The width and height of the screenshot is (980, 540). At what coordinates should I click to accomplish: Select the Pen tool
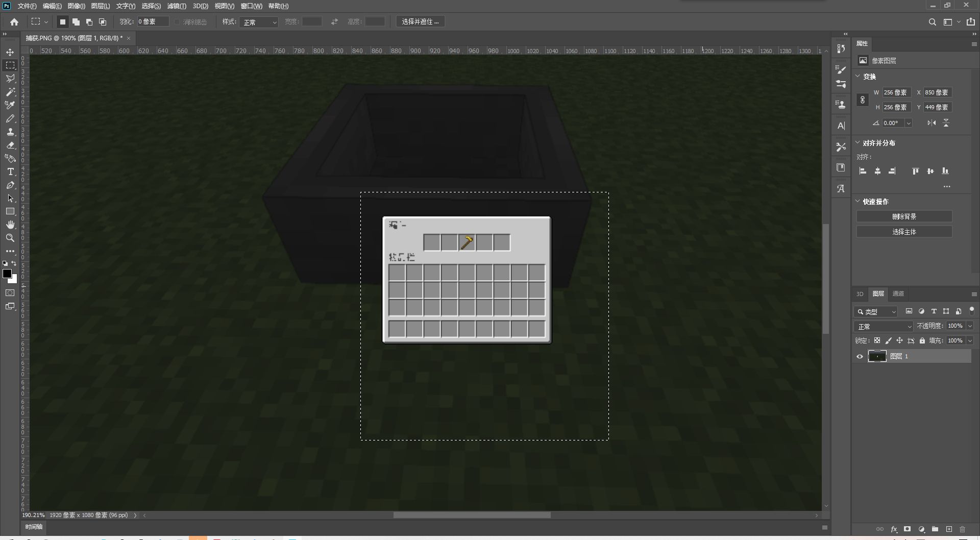10,185
